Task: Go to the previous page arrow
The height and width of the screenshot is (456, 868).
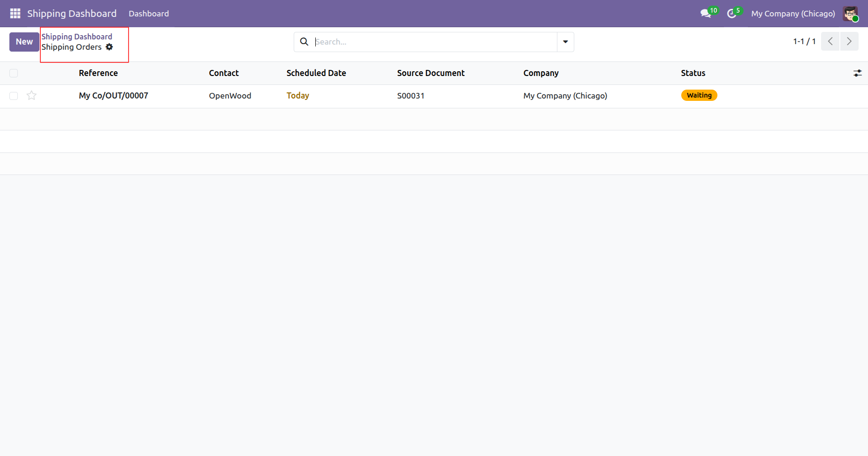Action: (x=830, y=41)
